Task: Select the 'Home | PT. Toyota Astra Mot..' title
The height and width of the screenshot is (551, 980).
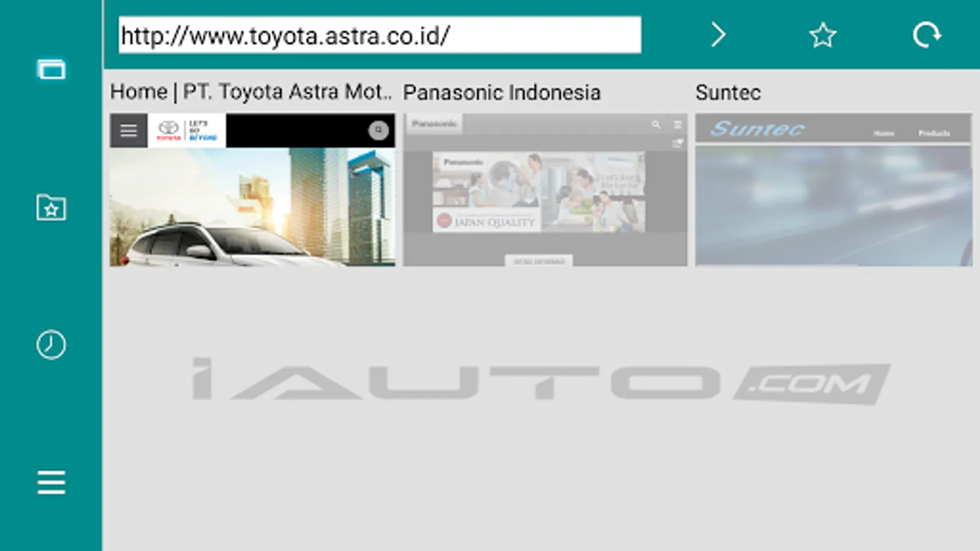Action: pyautogui.click(x=251, y=92)
